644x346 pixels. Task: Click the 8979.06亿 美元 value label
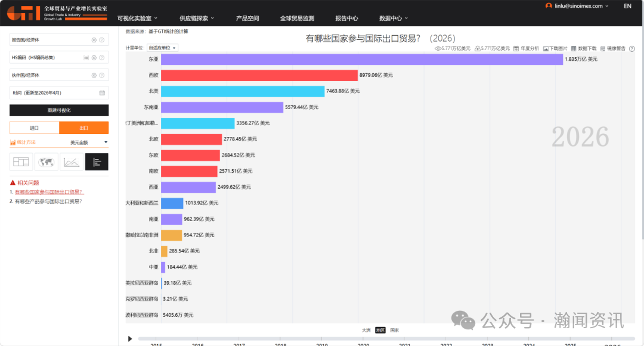pyautogui.click(x=376, y=75)
